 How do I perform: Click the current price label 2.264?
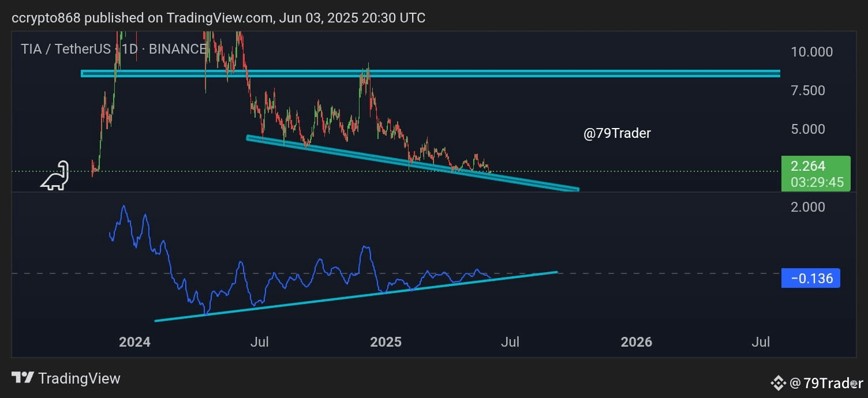808,166
